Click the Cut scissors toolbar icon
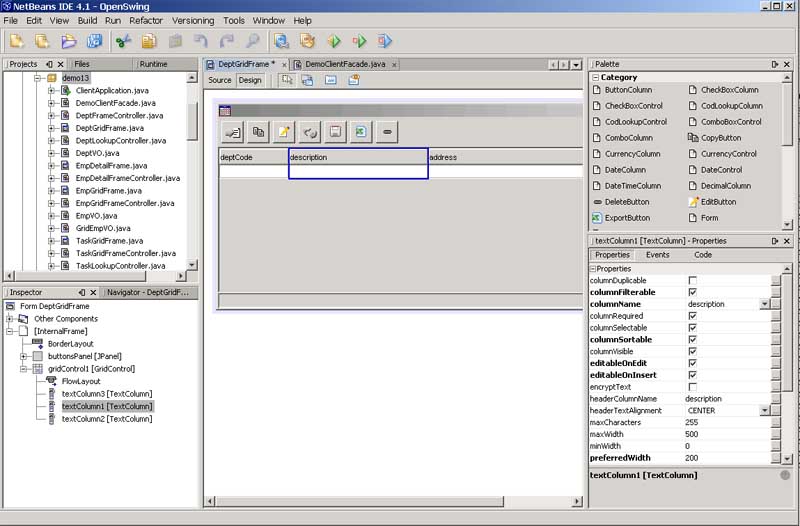The height and width of the screenshot is (526, 800). [x=123, y=41]
